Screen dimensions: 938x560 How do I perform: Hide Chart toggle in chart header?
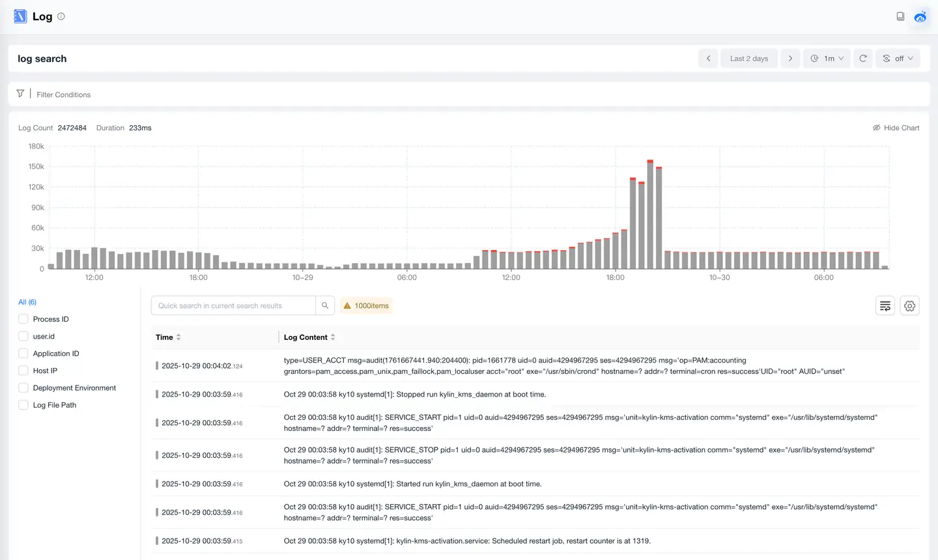point(896,128)
